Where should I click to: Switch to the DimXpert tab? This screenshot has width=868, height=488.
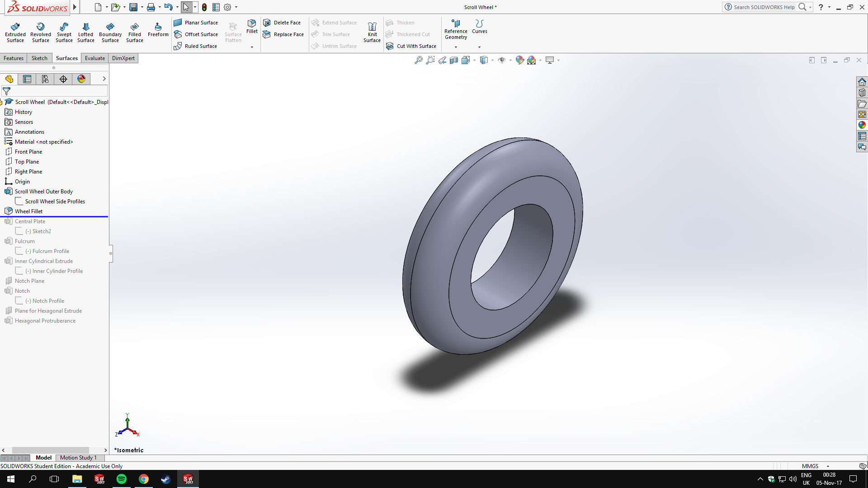click(x=123, y=58)
